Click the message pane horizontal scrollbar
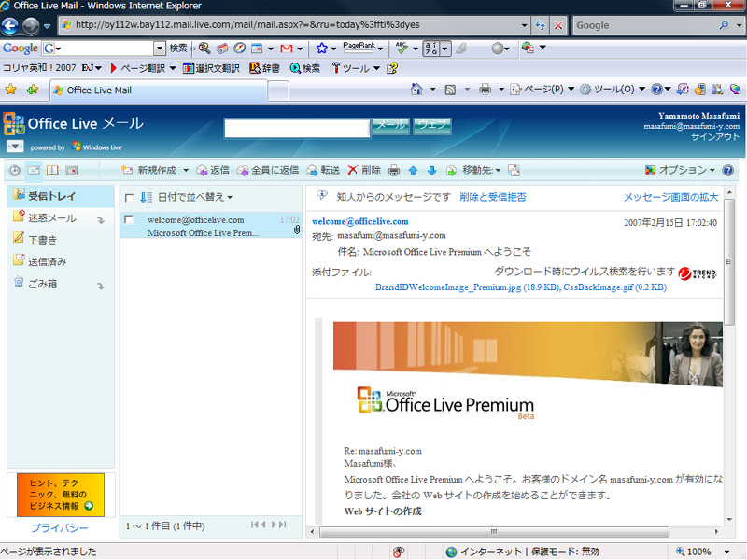 [494, 531]
